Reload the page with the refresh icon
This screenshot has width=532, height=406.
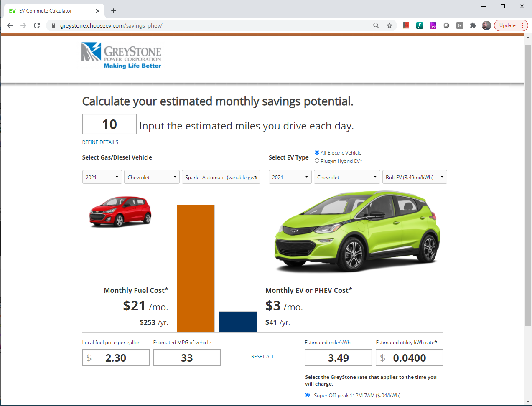(x=37, y=25)
